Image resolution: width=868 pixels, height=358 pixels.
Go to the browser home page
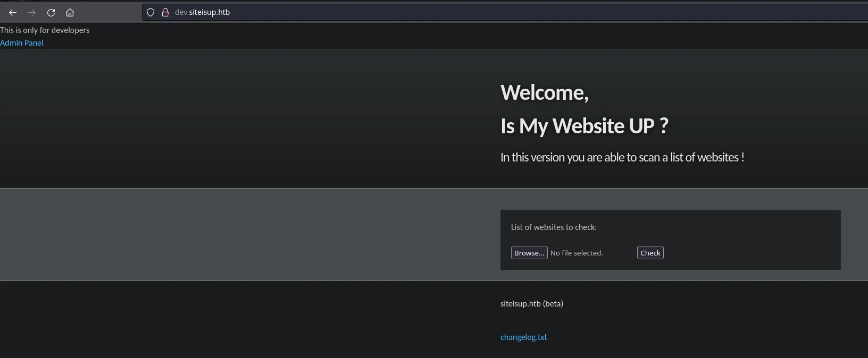pyautogui.click(x=70, y=12)
